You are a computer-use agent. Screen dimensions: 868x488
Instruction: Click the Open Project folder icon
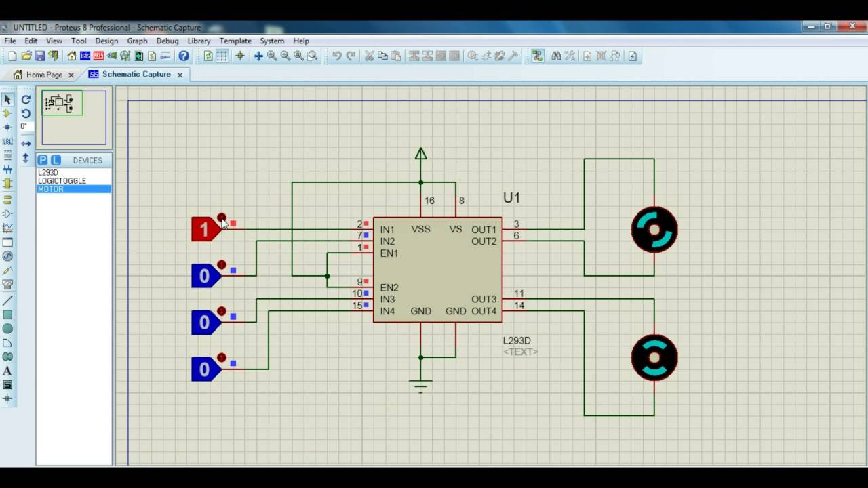[26, 56]
